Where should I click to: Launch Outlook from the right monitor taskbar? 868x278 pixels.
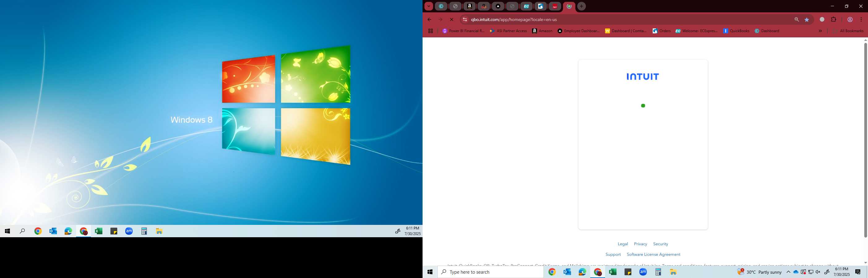point(567,272)
